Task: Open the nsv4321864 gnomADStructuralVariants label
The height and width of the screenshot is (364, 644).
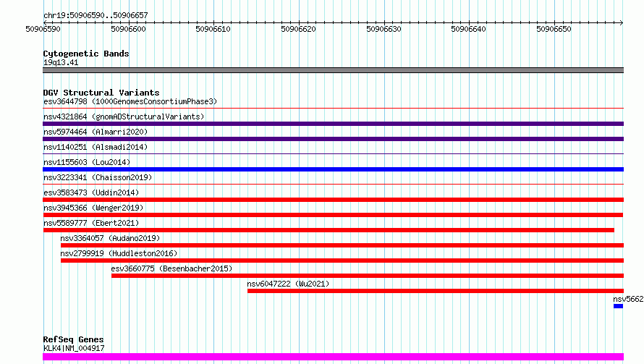Action: click(124, 117)
